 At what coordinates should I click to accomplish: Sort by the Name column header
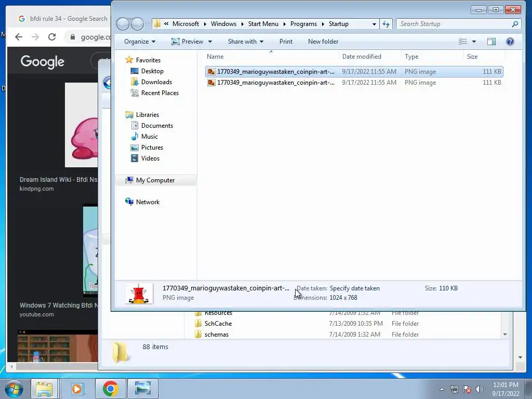[x=271, y=56]
